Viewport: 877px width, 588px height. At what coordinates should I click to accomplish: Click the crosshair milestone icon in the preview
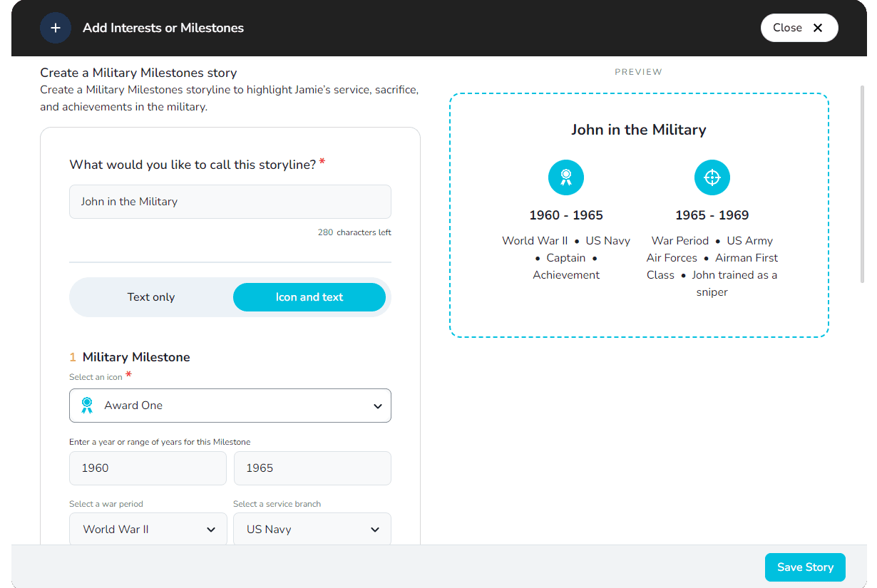(x=712, y=177)
